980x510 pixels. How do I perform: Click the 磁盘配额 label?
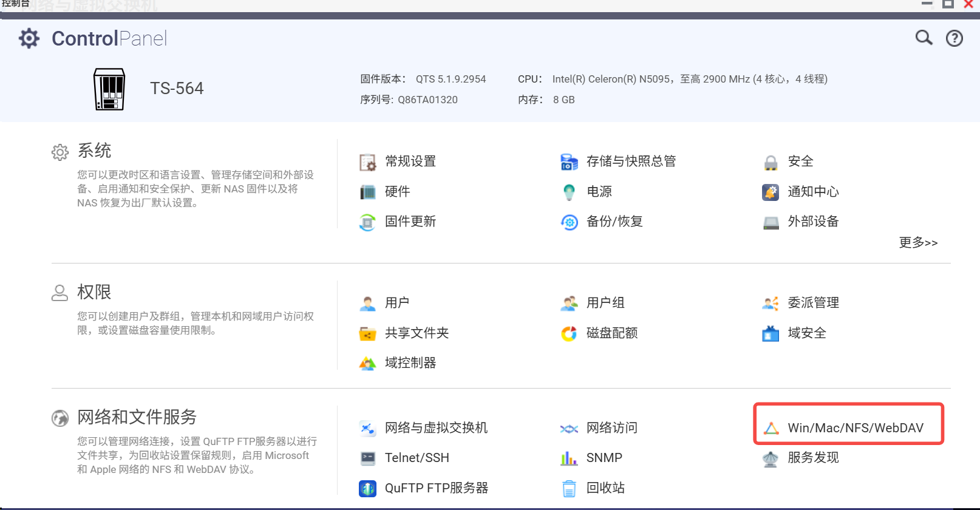click(x=612, y=333)
